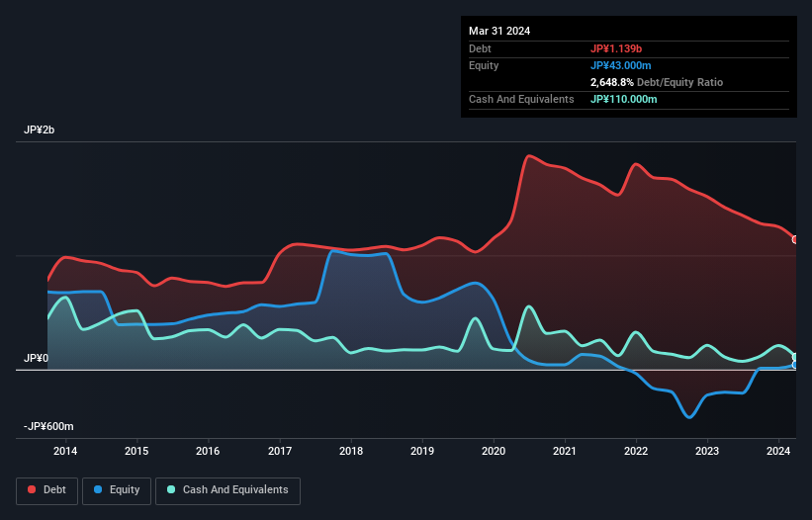Click the 2016 x-axis label
This screenshot has height=520, width=812.
pos(208,451)
